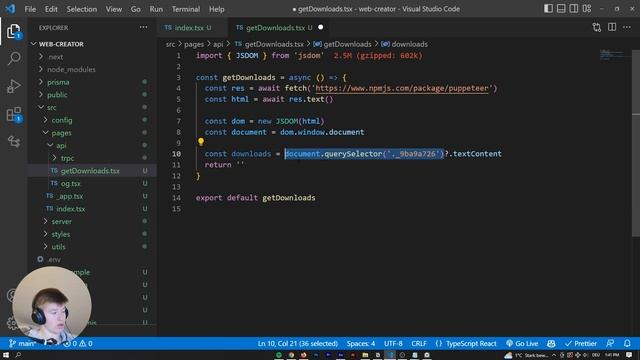Image resolution: width=640 pixels, height=360 pixels.
Task: Open the Extensions view
Action: click(x=13, y=115)
